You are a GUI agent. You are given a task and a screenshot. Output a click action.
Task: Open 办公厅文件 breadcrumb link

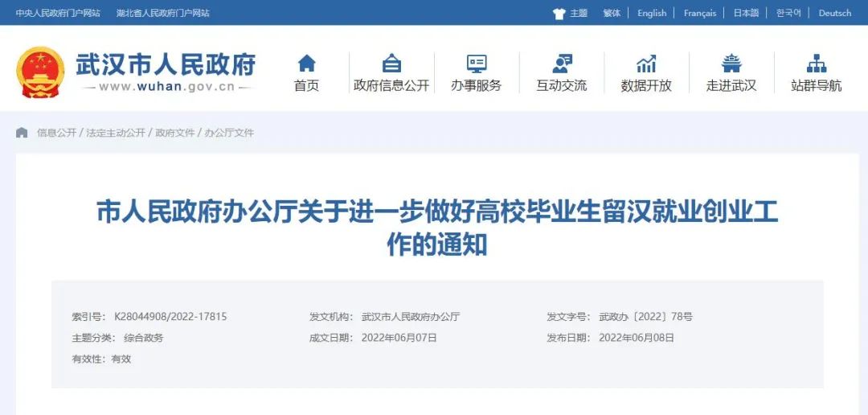click(x=229, y=133)
